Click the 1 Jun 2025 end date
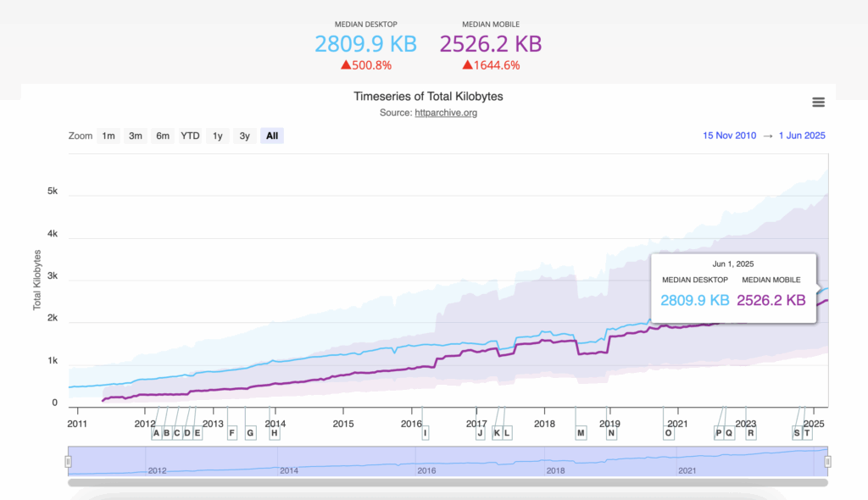Screen dimensions: 868x500 click(802, 135)
